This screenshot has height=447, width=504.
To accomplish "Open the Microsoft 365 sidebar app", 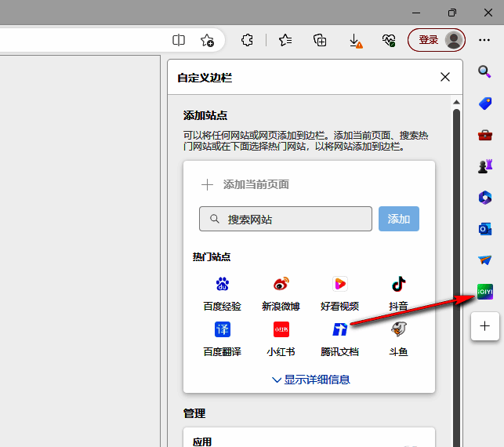I will click(x=484, y=198).
